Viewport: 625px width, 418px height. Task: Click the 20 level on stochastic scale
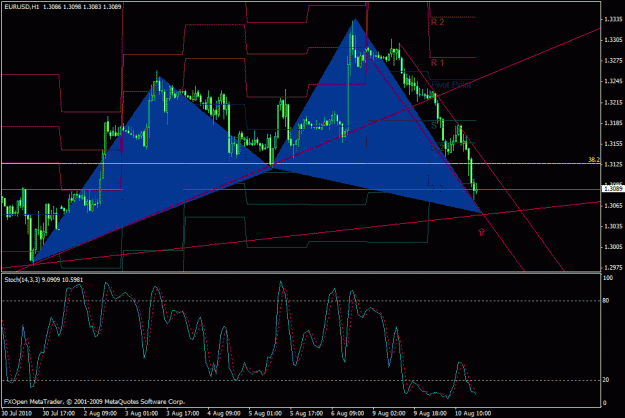click(605, 380)
